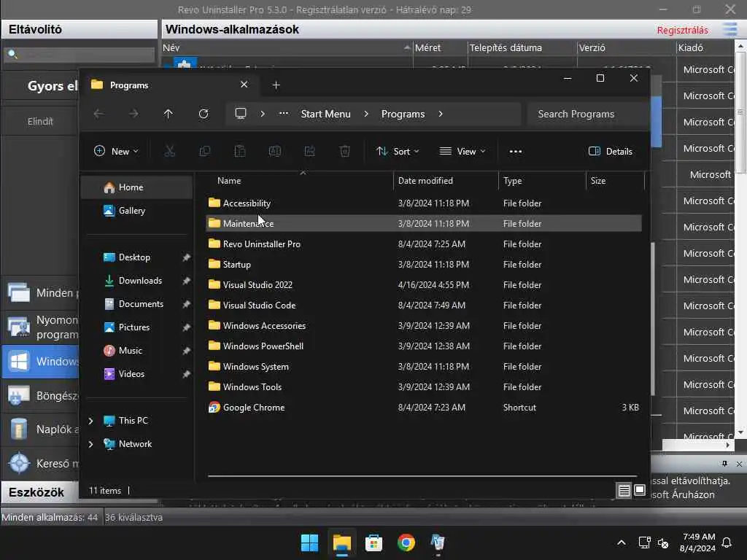This screenshot has height=560, width=747.
Task: Click the Search Programs field
Action: pos(587,114)
